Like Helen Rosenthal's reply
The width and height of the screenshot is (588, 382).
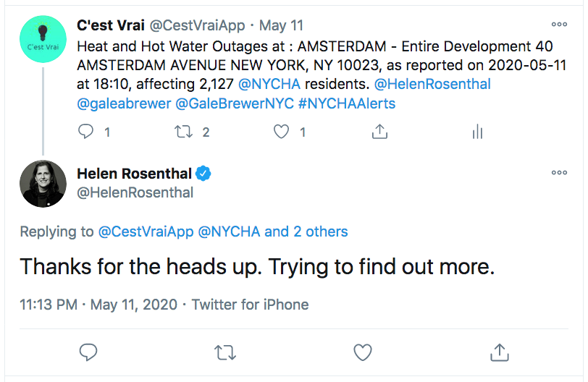pos(362,352)
